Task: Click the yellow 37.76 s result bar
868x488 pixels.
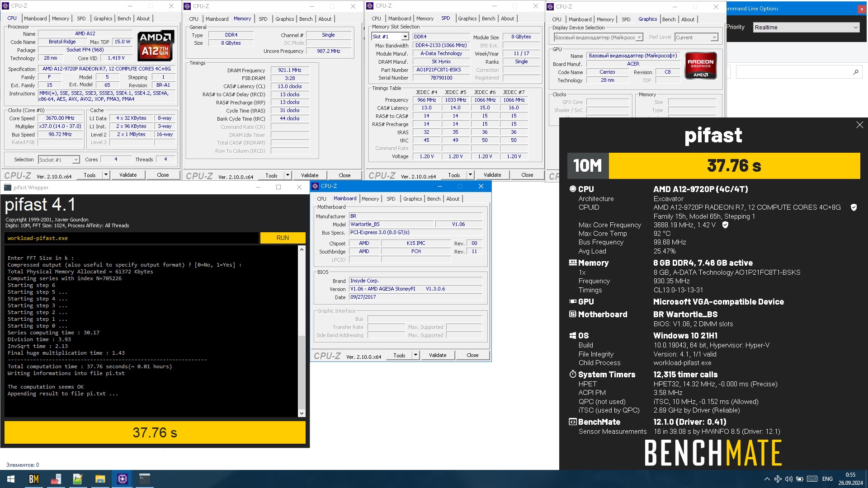Action: coord(155,432)
